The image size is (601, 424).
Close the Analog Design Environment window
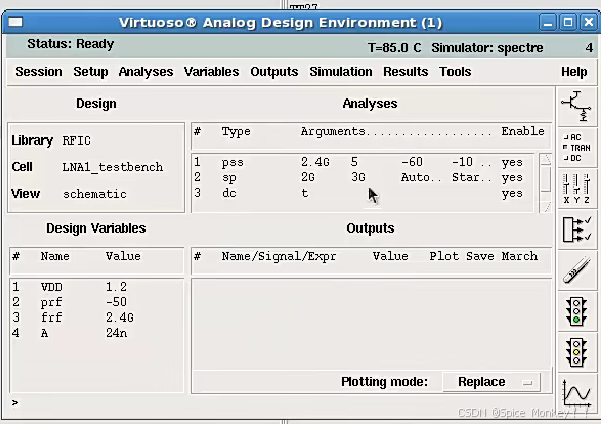(x=588, y=23)
